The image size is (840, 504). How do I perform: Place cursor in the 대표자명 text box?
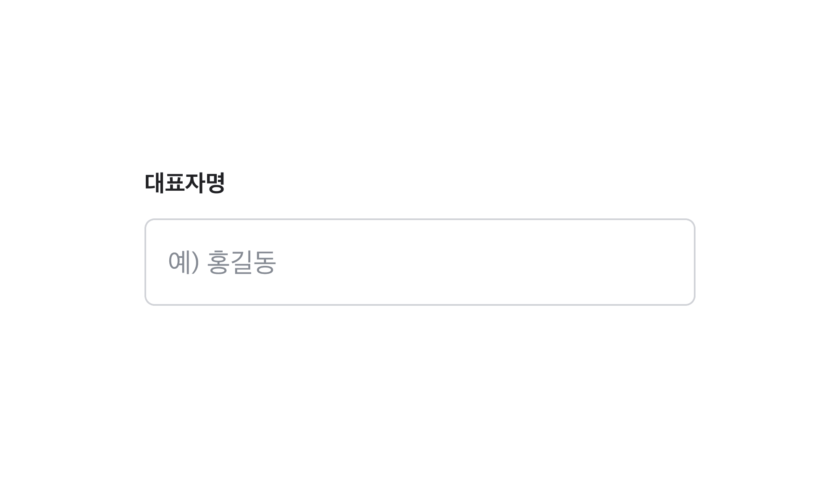coord(420,262)
